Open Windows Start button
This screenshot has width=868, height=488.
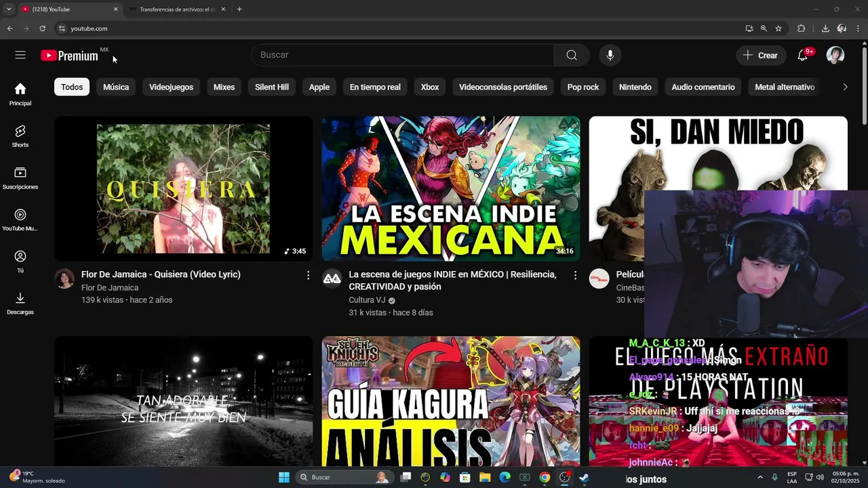click(x=284, y=477)
